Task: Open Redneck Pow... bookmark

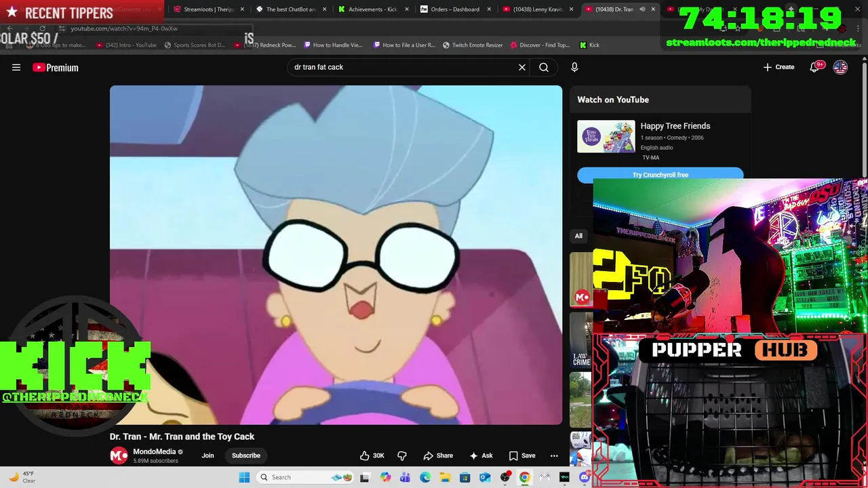Action: [265, 45]
